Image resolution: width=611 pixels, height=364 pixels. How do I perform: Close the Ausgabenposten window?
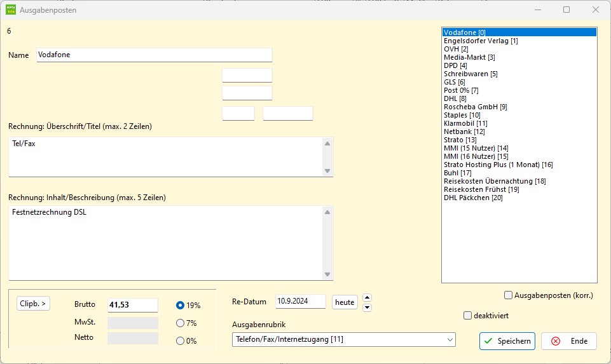[x=595, y=10]
